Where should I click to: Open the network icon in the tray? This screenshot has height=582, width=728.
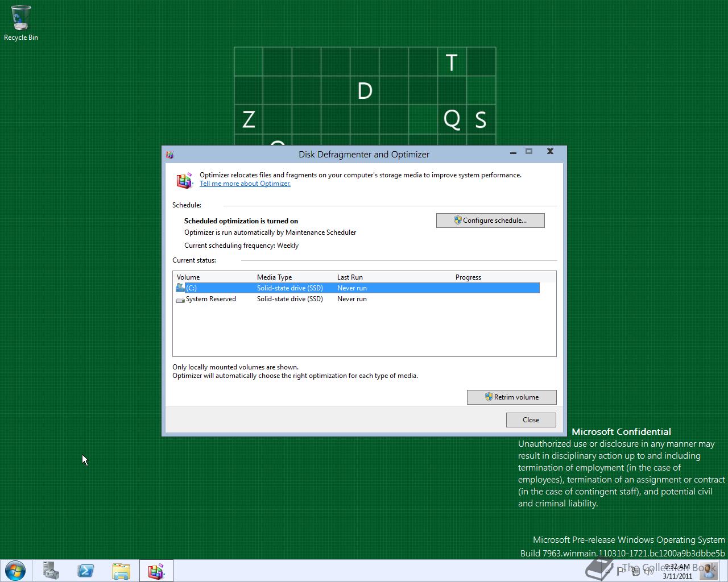(635, 571)
